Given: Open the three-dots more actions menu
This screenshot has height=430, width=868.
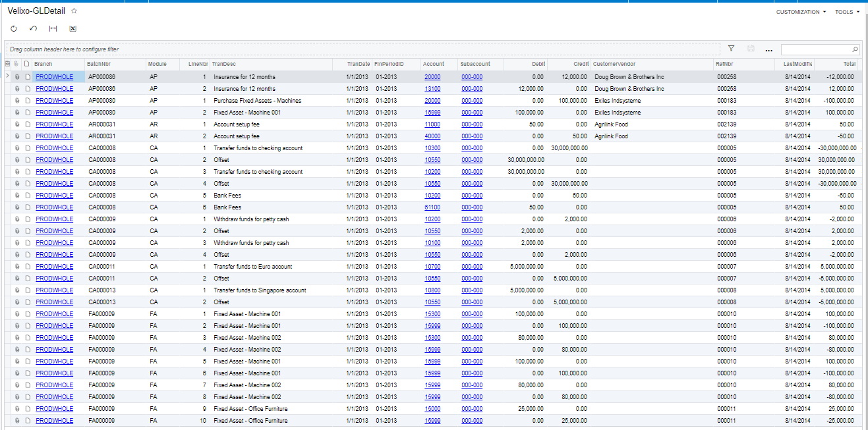Looking at the screenshot, I should (x=768, y=49).
